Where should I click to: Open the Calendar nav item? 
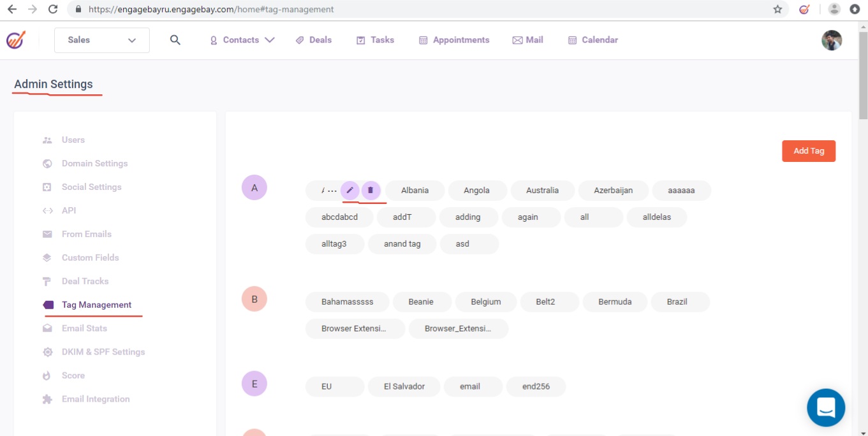(x=593, y=40)
